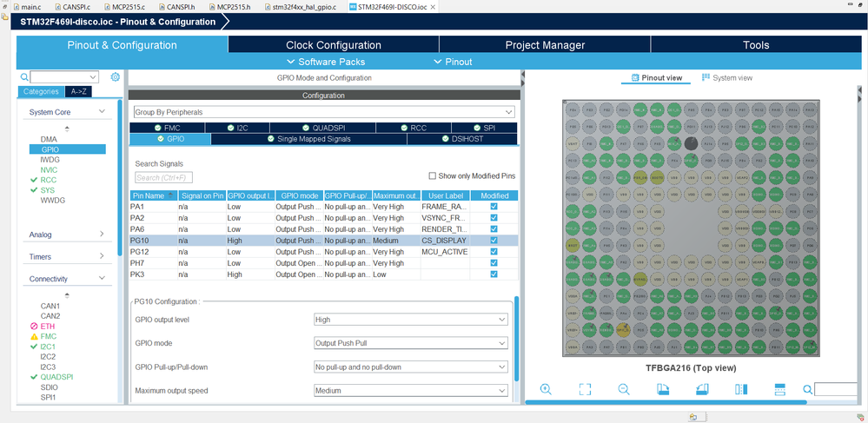Open the Maximum output speed dropdown

click(x=411, y=390)
